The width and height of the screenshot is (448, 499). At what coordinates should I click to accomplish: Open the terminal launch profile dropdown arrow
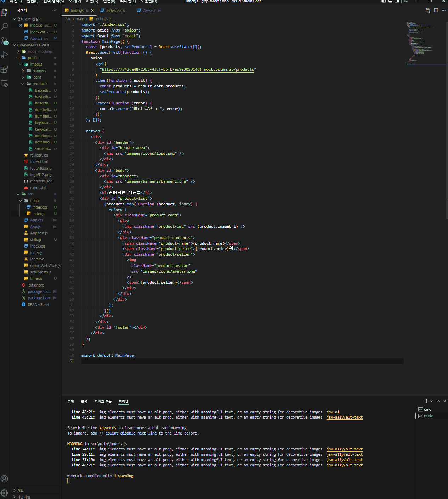pos(431,401)
